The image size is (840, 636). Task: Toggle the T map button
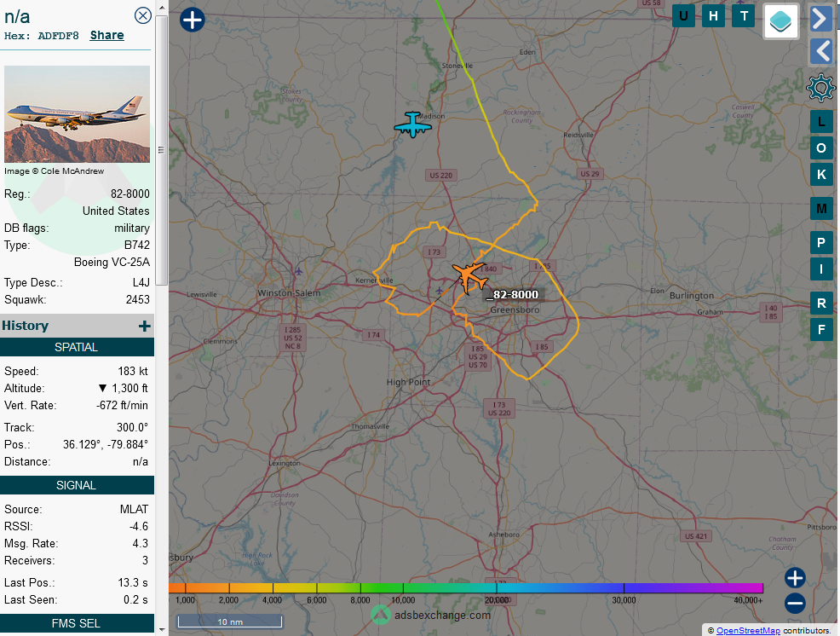coord(744,16)
